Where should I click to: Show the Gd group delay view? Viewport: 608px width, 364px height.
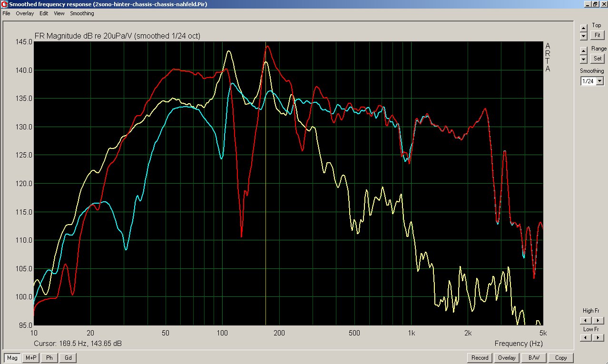68,358
